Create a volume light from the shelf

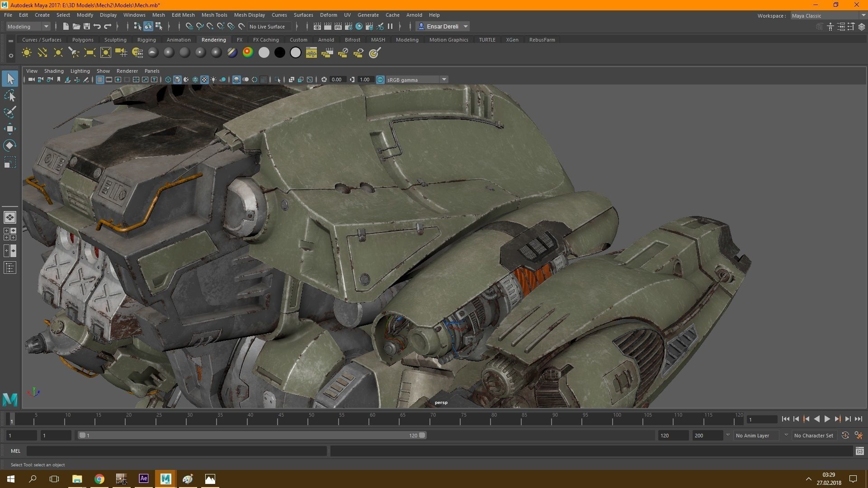point(106,53)
